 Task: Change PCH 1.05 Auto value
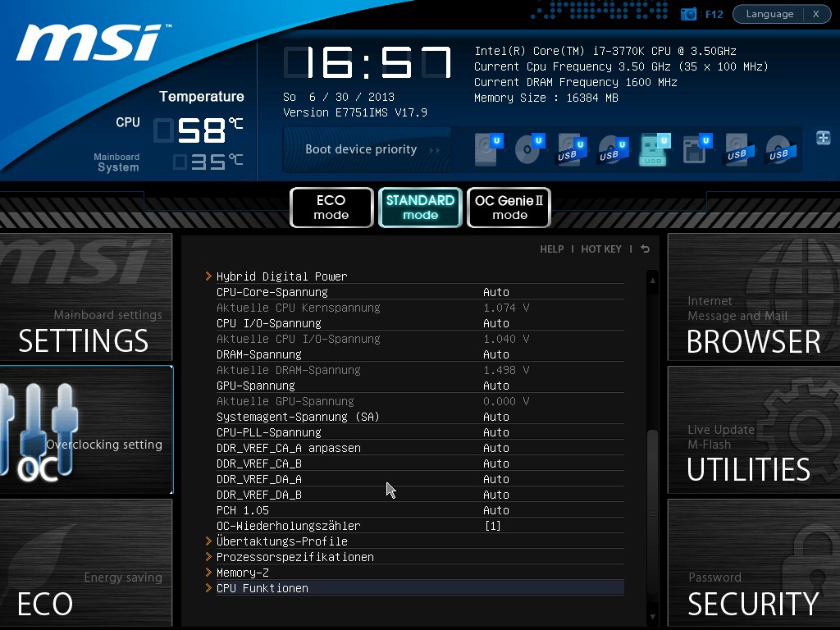[496, 510]
